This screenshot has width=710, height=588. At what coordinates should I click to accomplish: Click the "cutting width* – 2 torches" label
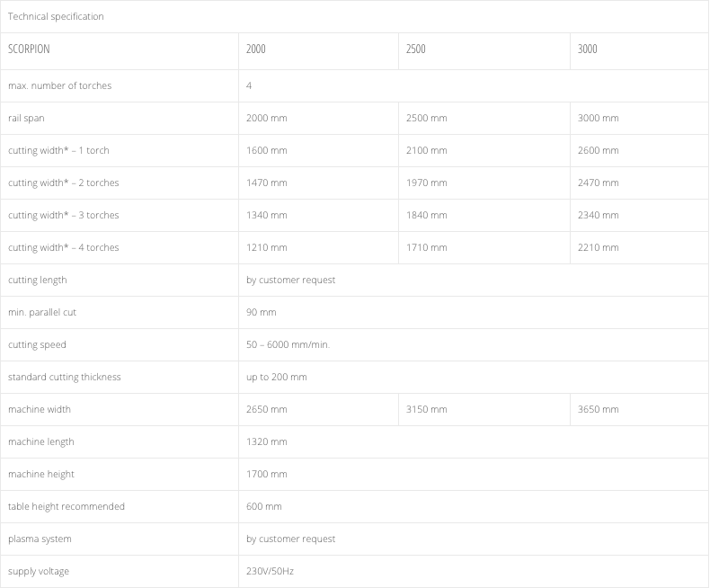coord(64,183)
